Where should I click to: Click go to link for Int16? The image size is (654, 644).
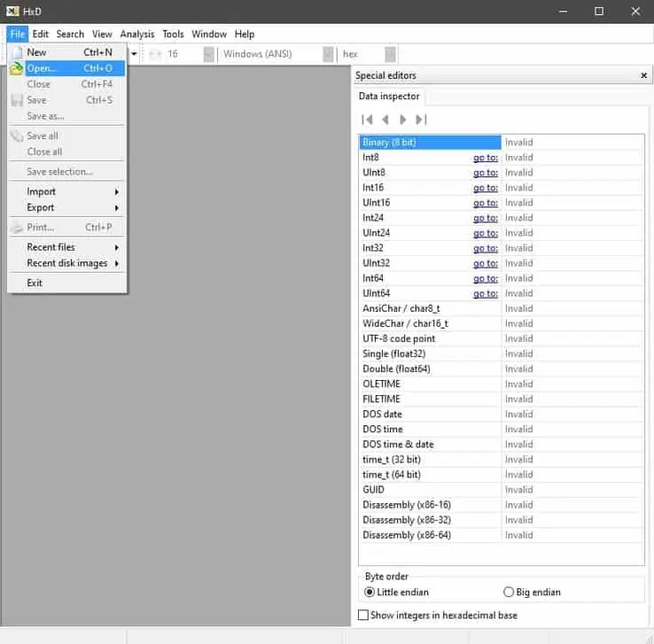coord(486,188)
